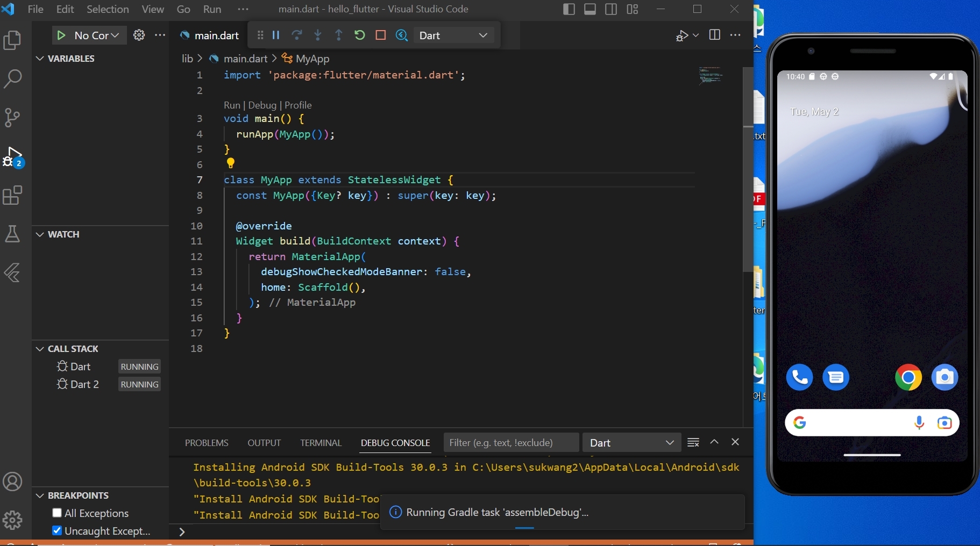Tap the Google search bar on emulator

[871, 423]
